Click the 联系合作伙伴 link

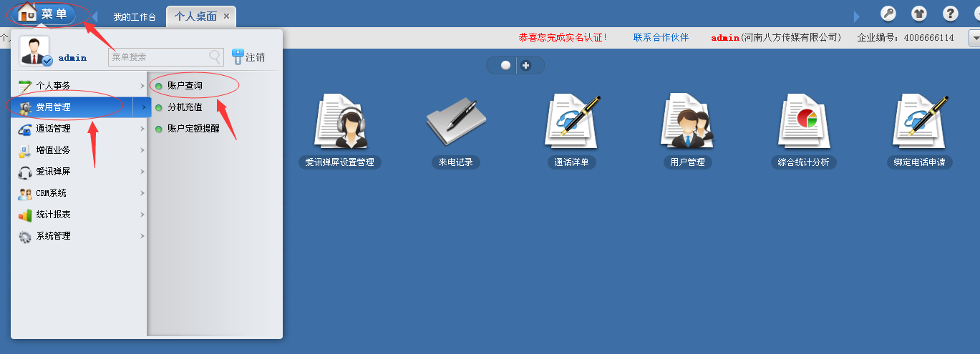click(x=661, y=37)
